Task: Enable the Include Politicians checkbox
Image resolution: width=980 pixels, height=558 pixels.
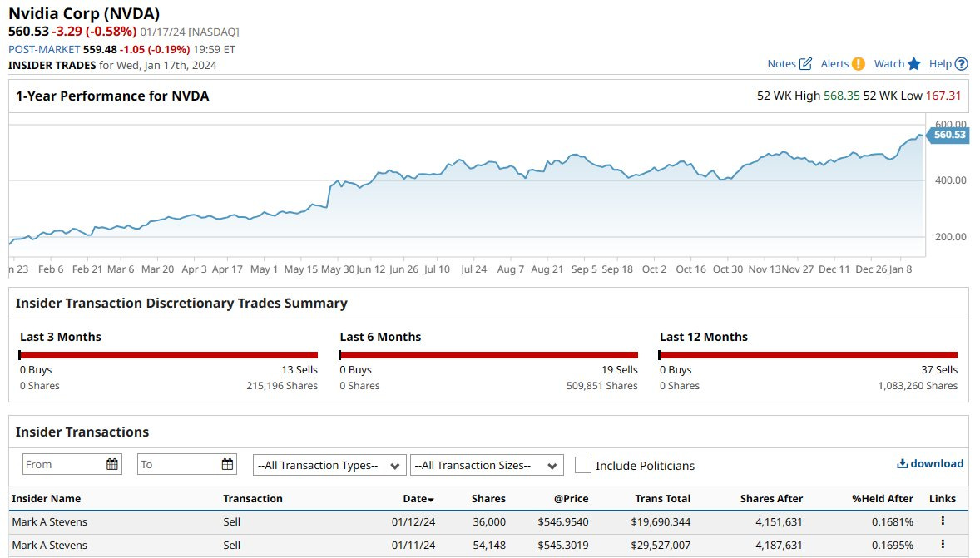Action: point(583,465)
